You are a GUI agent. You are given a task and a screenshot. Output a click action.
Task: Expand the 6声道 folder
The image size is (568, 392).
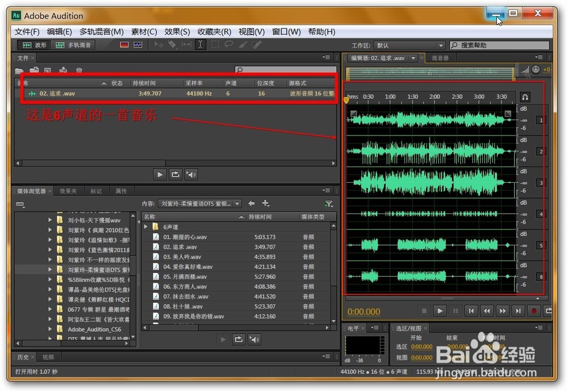pyautogui.click(x=145, y=226)
